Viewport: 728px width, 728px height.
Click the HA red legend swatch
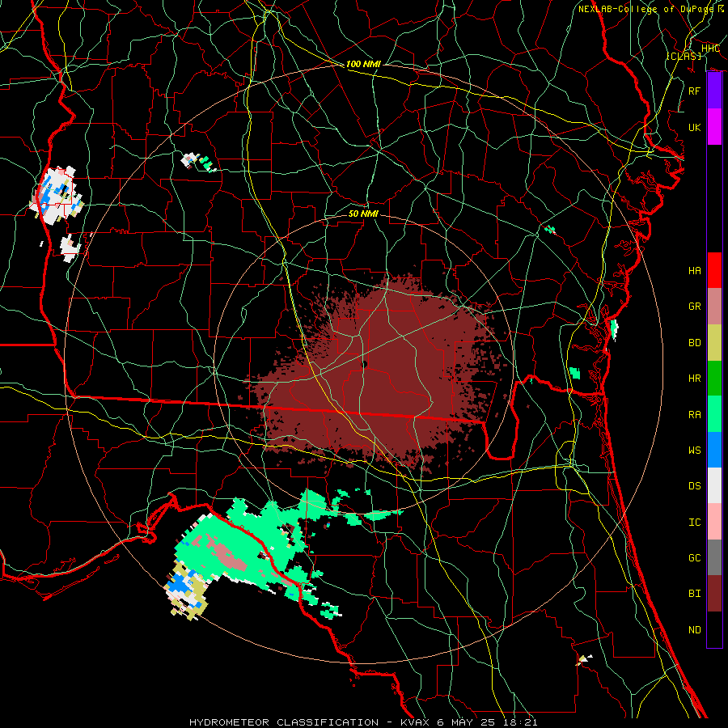pyautogui.click(x=714, y=270)
